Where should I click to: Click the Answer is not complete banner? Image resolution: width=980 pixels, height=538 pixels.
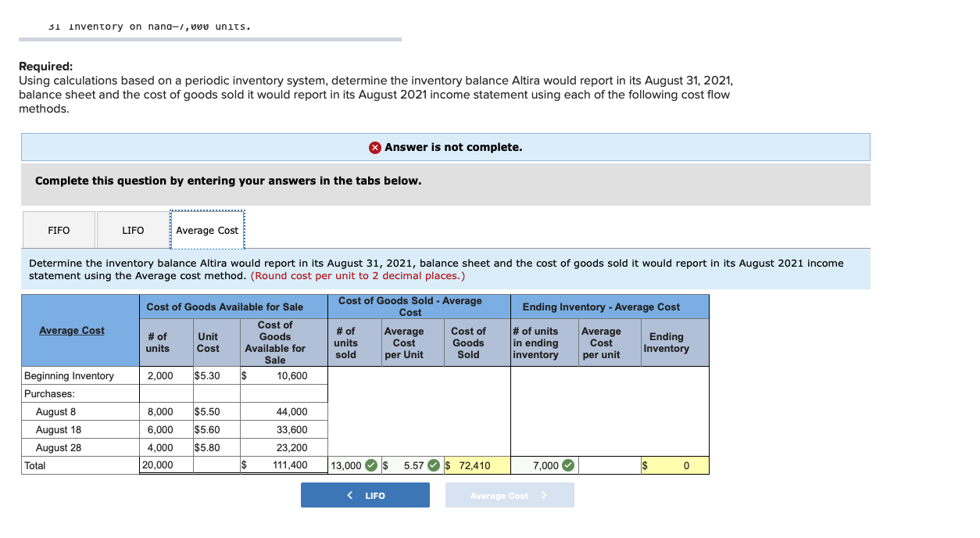tap(445, 147)
